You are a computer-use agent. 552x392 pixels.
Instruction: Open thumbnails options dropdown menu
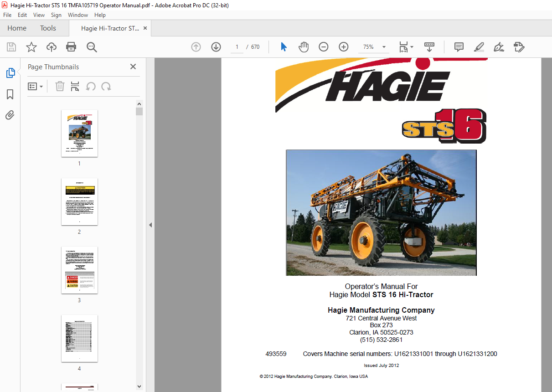pyautogui.click(x=36, y=86)
